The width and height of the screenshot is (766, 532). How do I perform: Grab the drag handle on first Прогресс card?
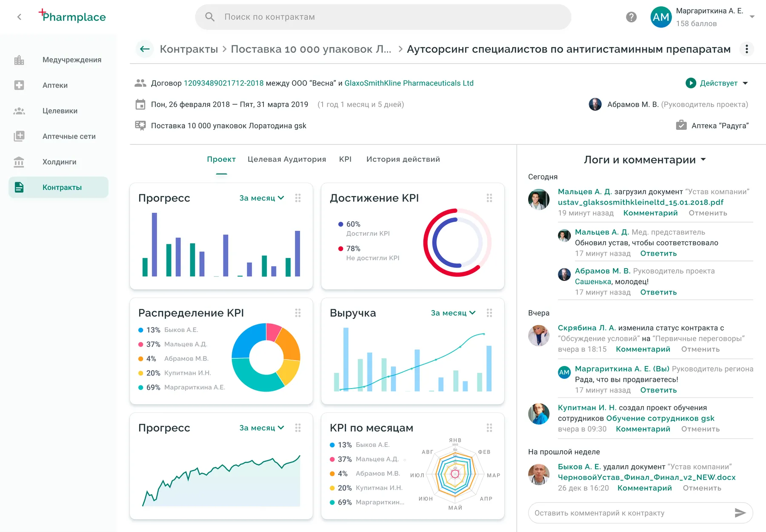click(298, 198)
